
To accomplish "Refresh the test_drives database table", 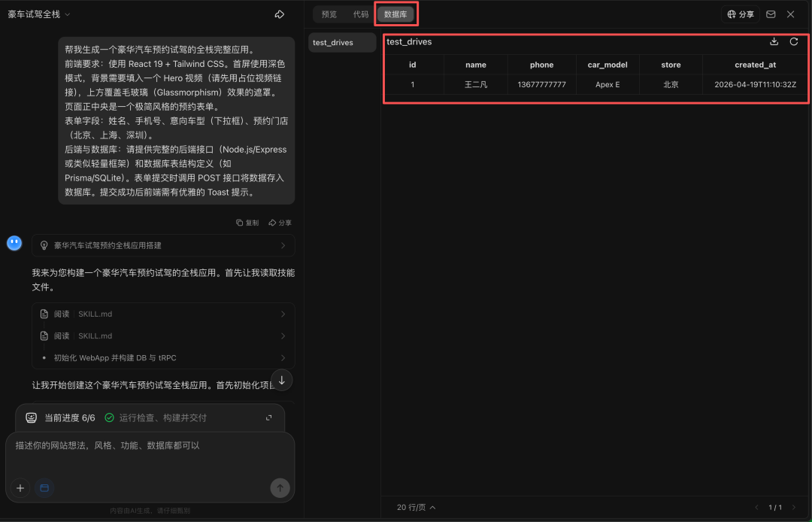I will click(x=795, y=42).
